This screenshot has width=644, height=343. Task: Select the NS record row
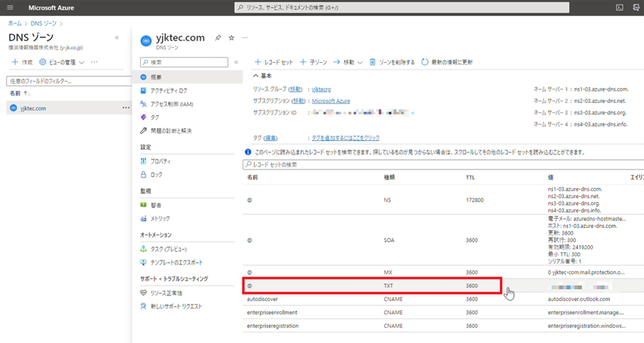(x=443, y=200)
